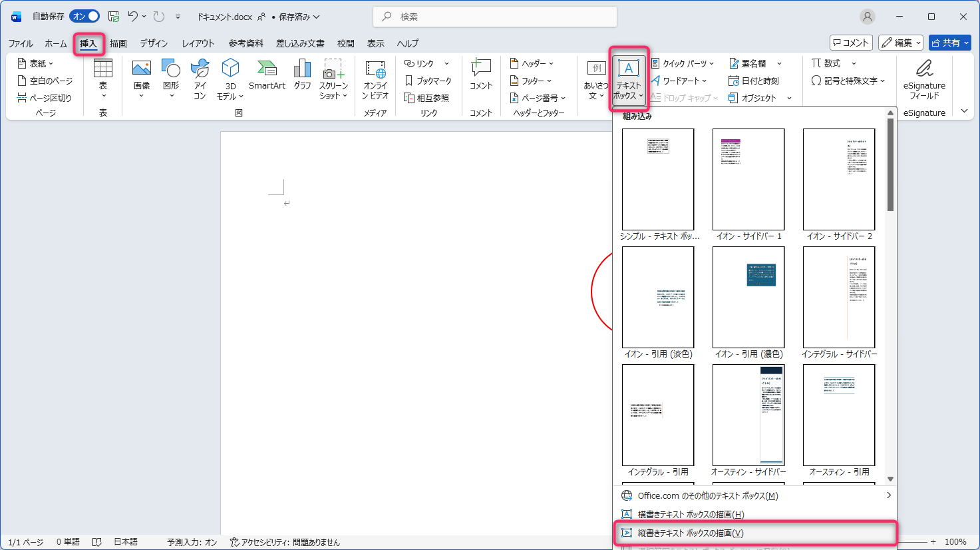Choose 縦書きテキスト ボックスの描画 menu entry

[x=690, y=533]
